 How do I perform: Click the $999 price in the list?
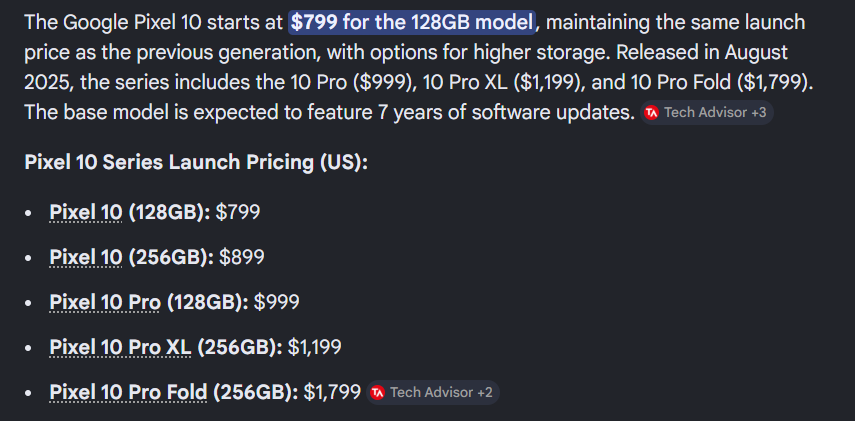pos(277,302)
